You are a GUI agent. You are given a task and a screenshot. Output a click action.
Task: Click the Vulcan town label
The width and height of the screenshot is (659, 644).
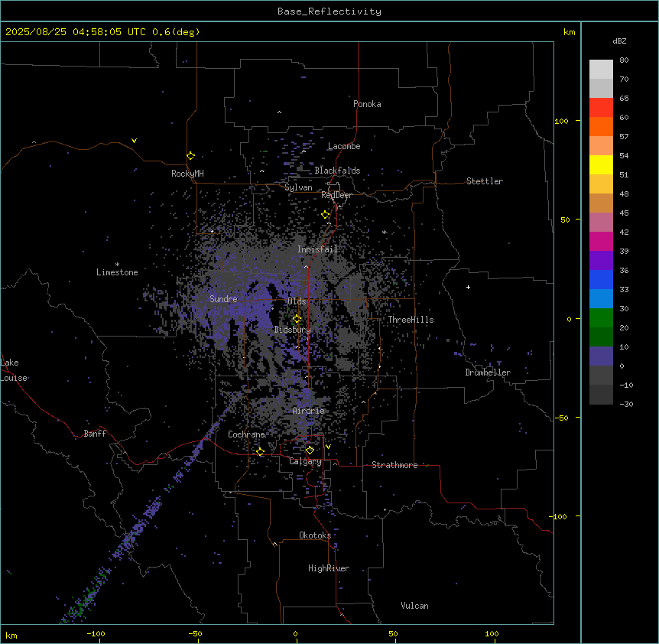414,606
